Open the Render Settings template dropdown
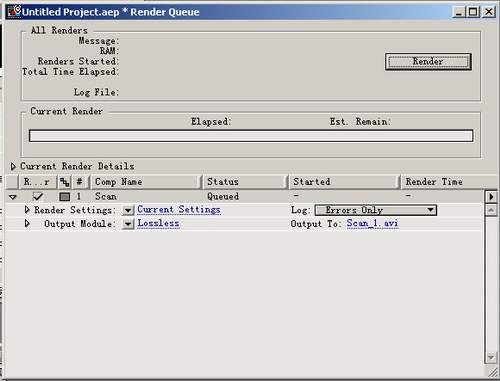This screenshot has height=381, width=500. [128, 210]
